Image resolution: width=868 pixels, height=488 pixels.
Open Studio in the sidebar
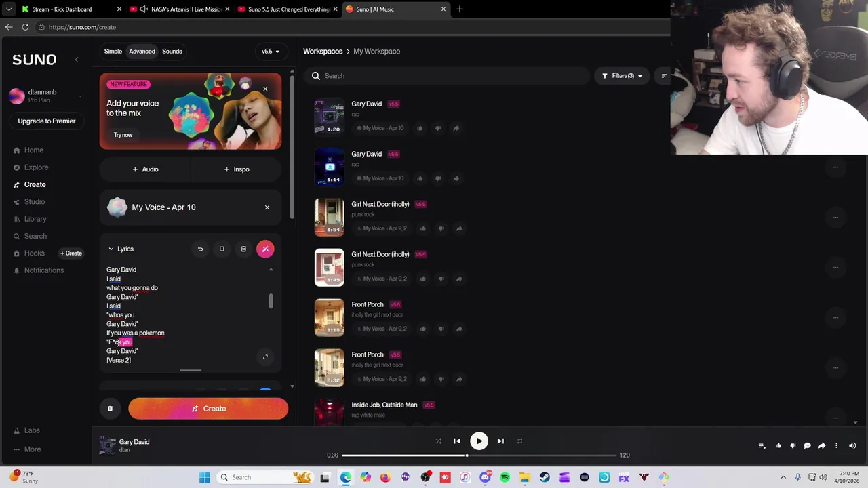[x=34, y=202]
